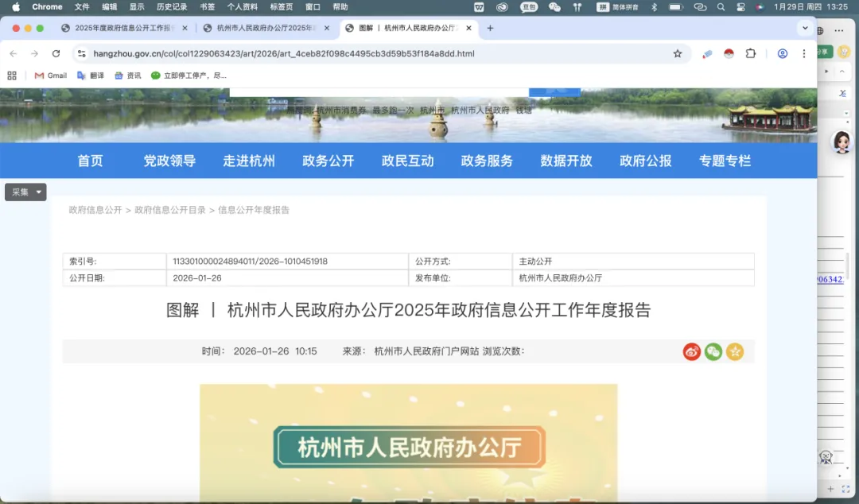Open three-dot menu in background window
The image size is (859, 504).
point(839,31)
